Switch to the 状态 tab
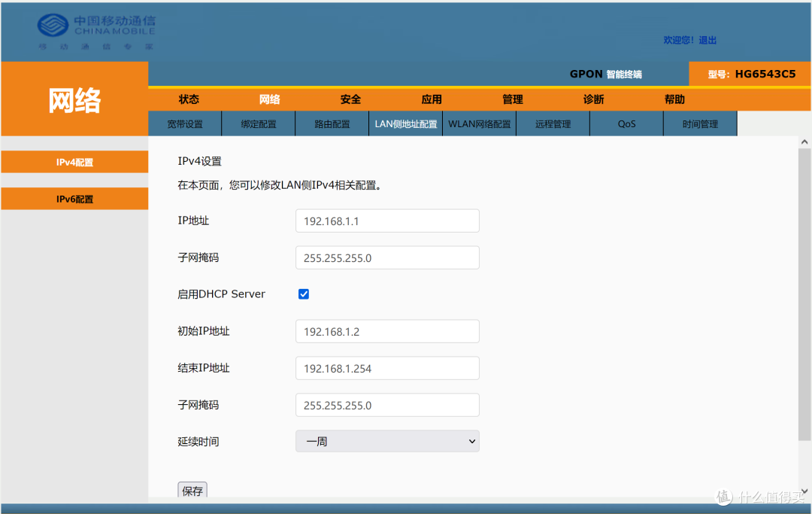Image resolution: width=812 pixels, height=514 pixels. [x=189, y=99]
